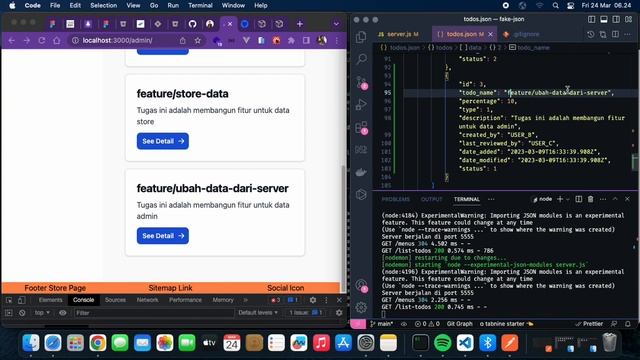The image size is (640, 360).
Task: Toggle DevTools console sidebar
Action: click(x=9, y=313)
